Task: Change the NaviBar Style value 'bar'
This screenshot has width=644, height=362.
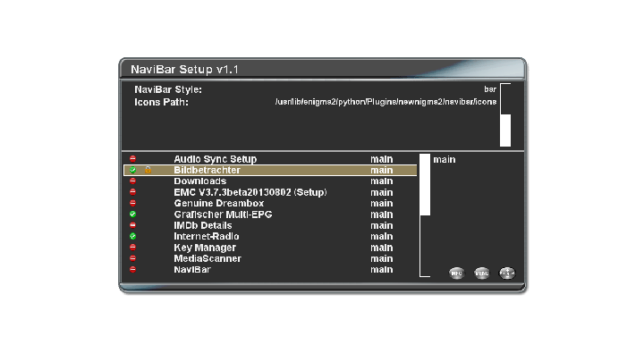Action: click(489, 89)
